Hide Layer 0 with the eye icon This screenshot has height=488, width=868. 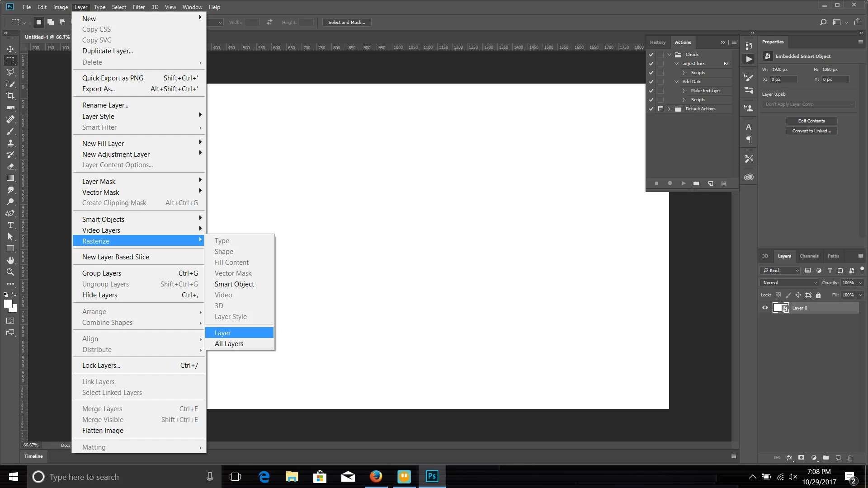[765, 308]
